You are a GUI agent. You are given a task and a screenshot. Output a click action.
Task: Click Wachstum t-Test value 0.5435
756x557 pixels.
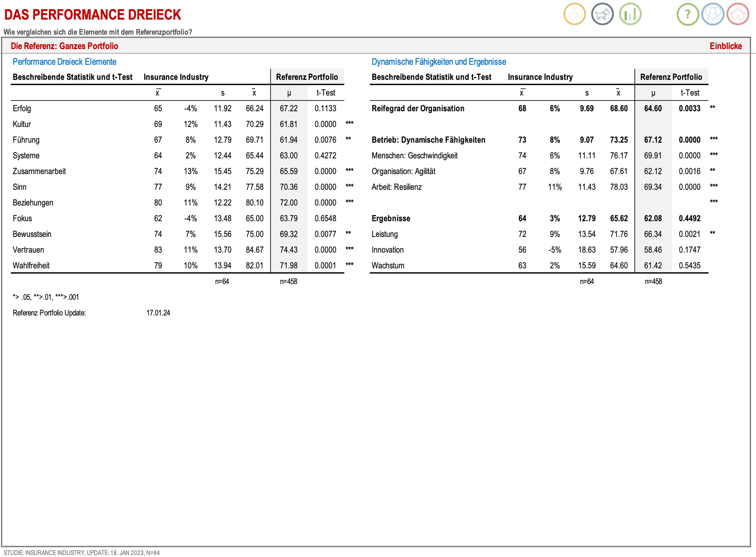tap(689, 266)
